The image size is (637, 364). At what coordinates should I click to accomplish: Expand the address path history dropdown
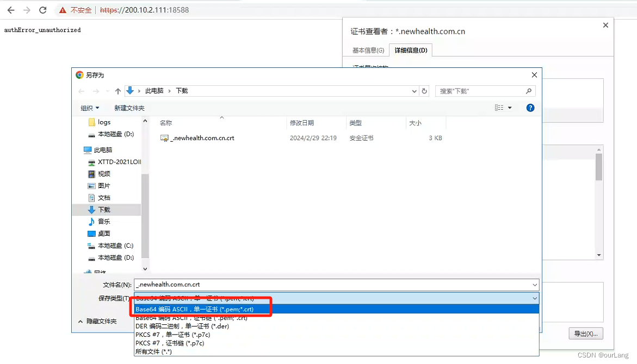point(414,91)
